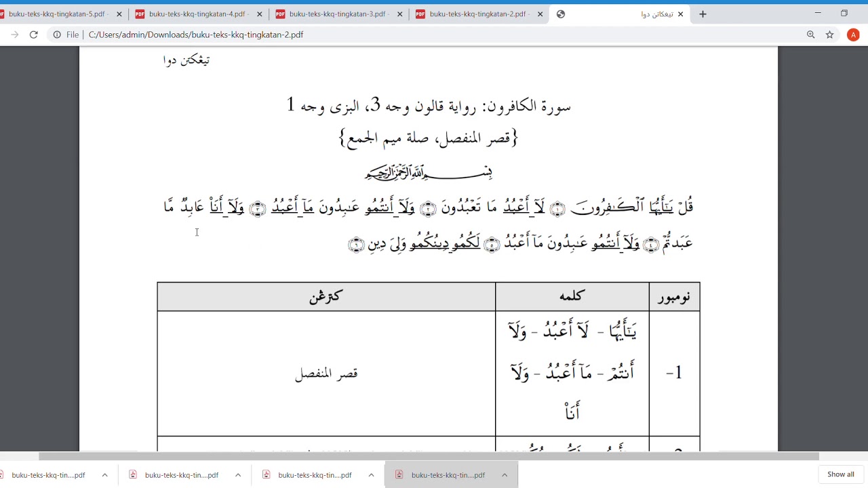Image resolution: width=868 pixels, height=488 pixels.
Task: Close the تيغكاتن دوا tab
Action: (x=681, y=14)
